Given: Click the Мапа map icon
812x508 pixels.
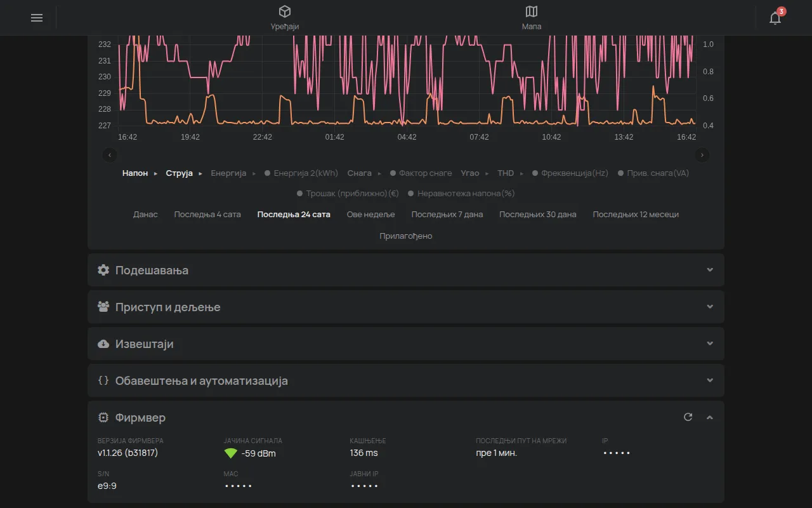Looking at the screenshot, I should tap(532, 11).
